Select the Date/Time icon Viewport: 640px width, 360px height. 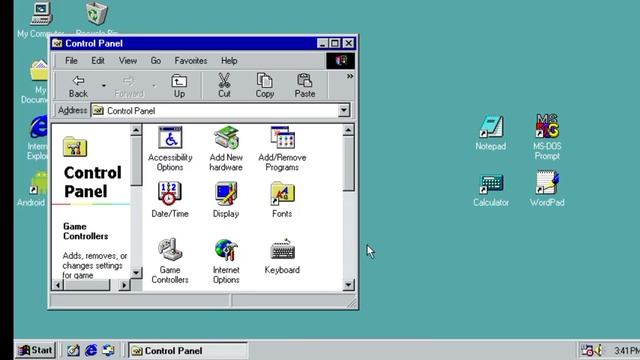170,200
